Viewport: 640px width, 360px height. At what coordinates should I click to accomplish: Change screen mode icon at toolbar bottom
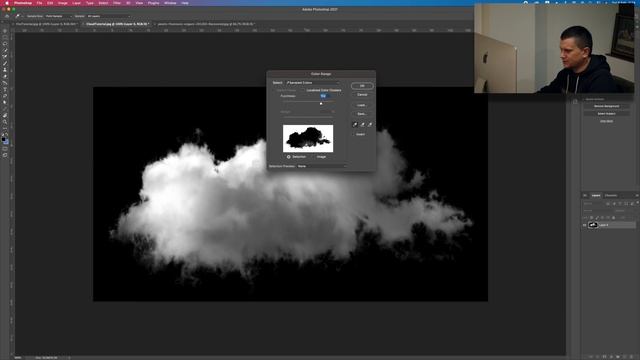(x=5, y=155)
